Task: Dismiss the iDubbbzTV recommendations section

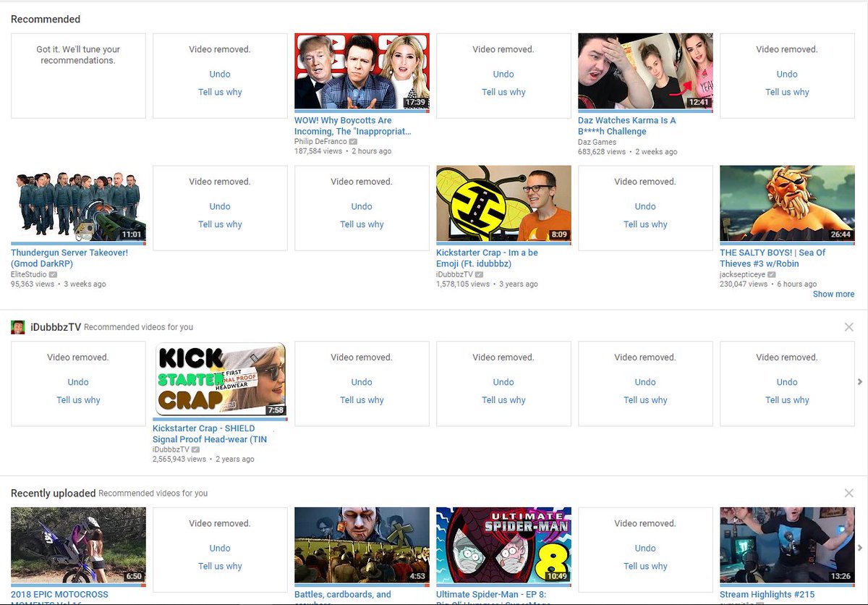Action: click(x=849, y=327)
